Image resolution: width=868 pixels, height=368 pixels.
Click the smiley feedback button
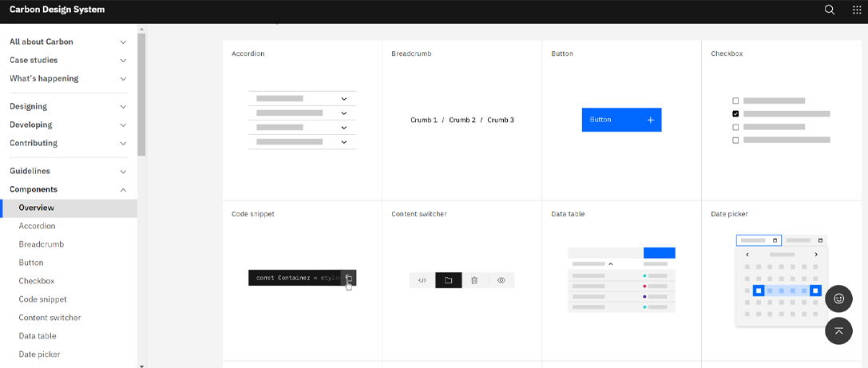(838, 299)
